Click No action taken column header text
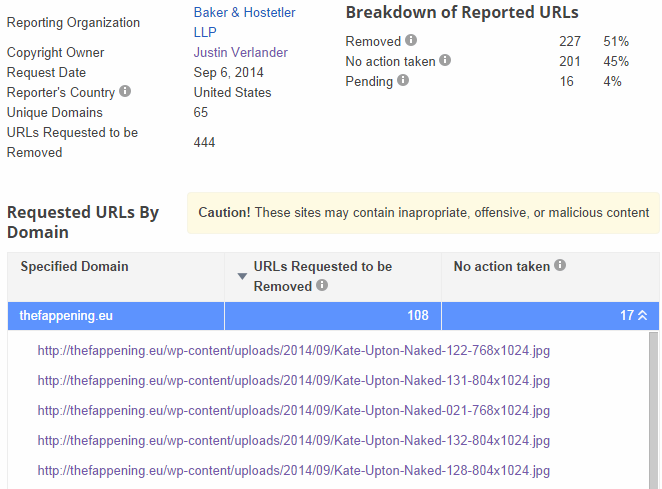Viewport: 662px width, 489px height. [x=502, y=267]
